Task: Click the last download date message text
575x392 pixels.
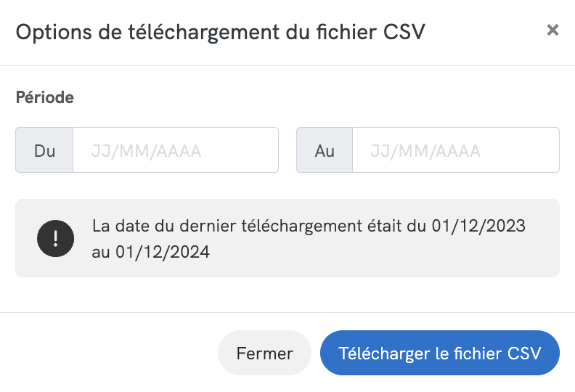Action: point(309,238)
